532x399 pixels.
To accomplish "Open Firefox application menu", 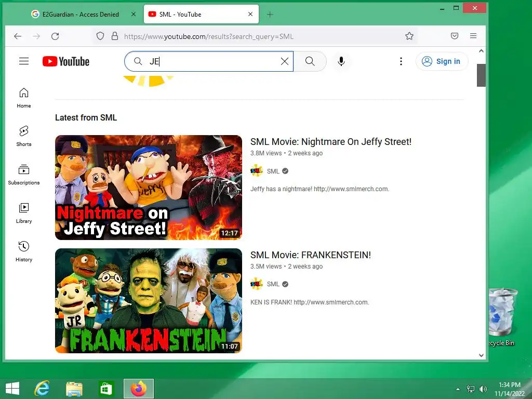I will [x=473, y=36].
